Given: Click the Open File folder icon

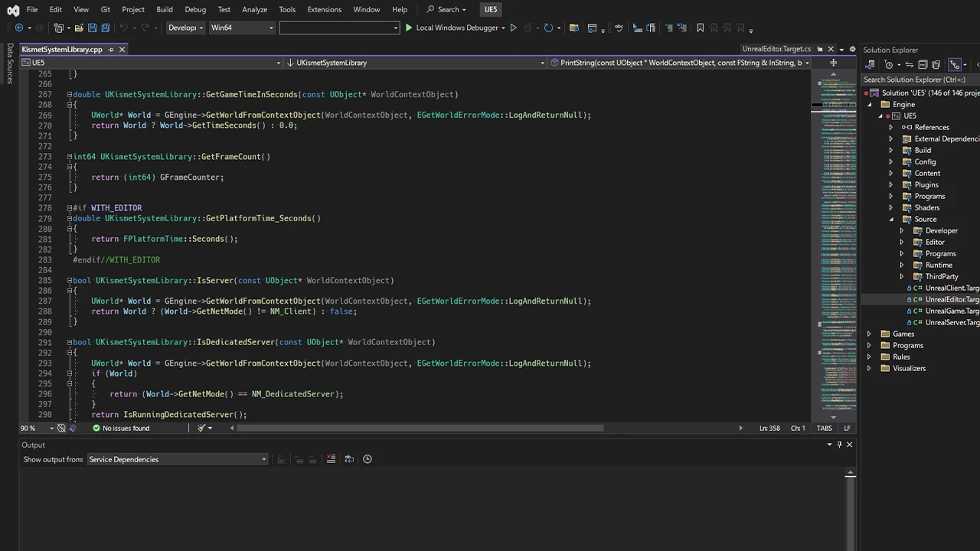Looking at the screenshot, I should click(78, 28).
